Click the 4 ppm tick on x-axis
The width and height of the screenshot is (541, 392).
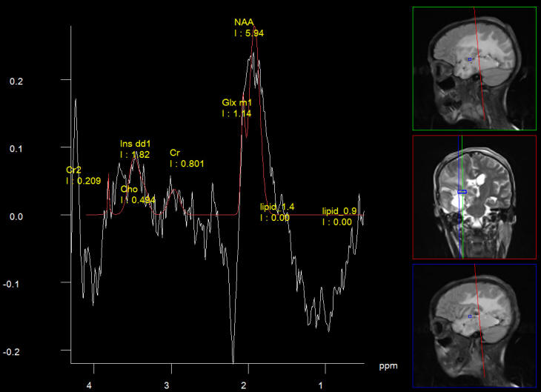[x=90, y=386]
